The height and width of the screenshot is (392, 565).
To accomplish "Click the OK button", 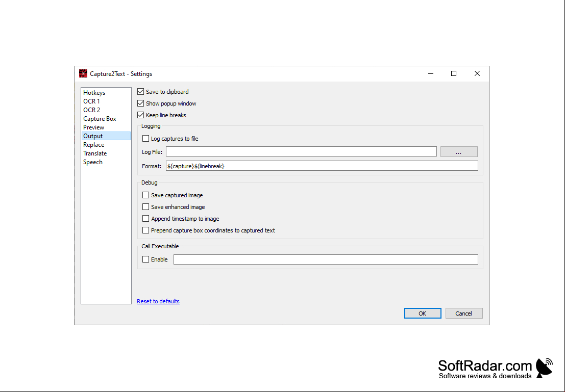I will [422, 313].
